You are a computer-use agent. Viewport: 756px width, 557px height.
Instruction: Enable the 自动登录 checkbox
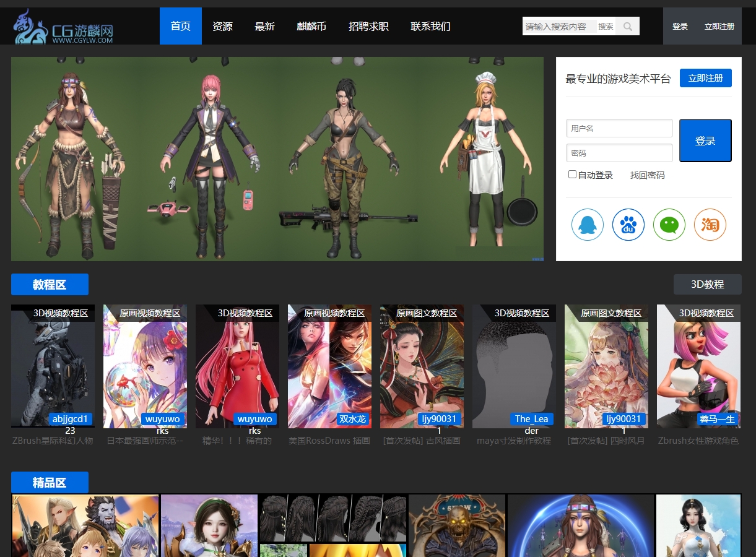pos(572,175)
